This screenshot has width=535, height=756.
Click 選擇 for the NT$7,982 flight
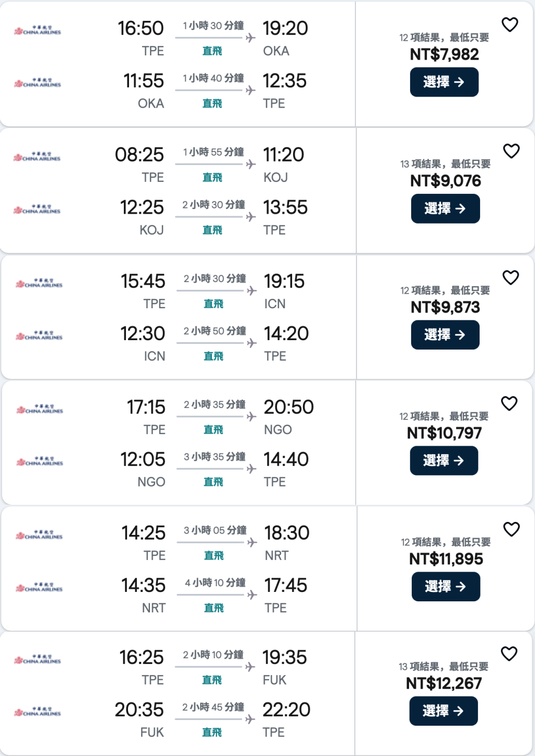click(444, 82)
